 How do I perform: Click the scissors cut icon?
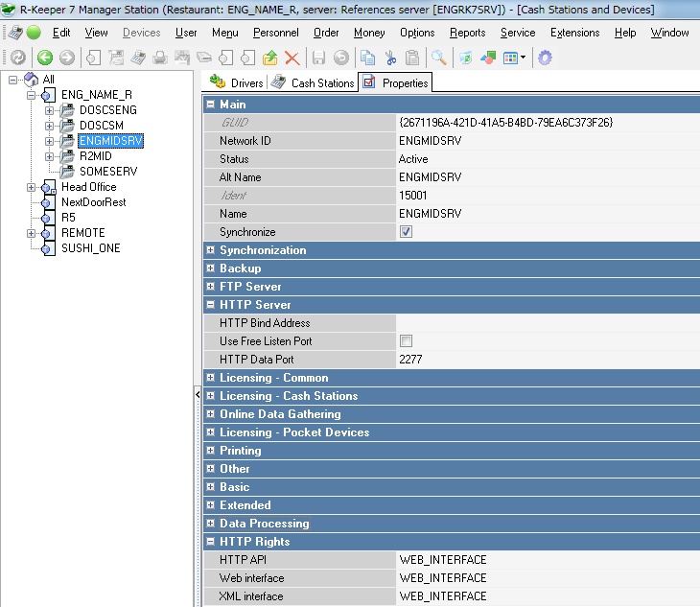[390, 58]
